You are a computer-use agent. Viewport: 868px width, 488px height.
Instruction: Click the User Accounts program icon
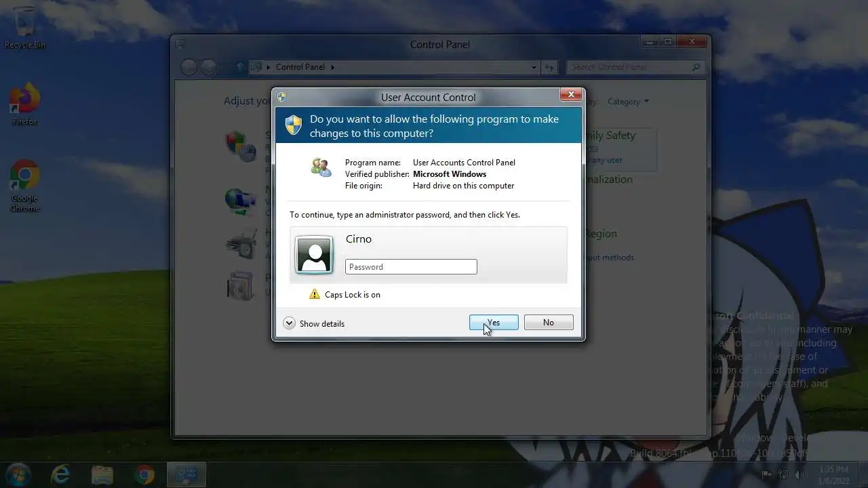coord(321,167)
